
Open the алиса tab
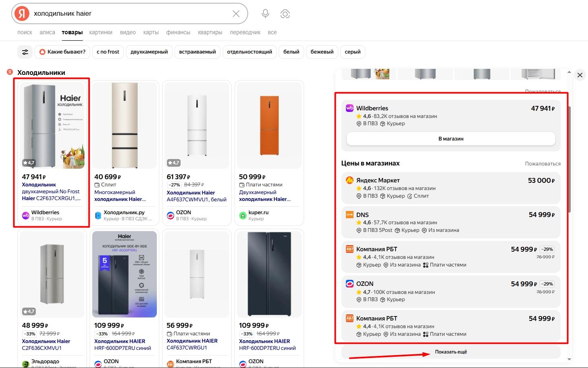click(x=47, y=32)
